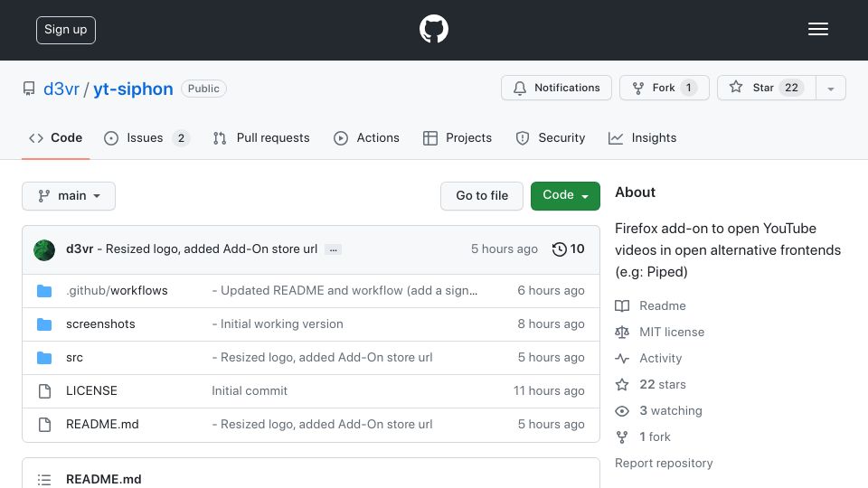Go to the Actions tab
The height and width of the screenshot is (488, 868).
[366, 137]
